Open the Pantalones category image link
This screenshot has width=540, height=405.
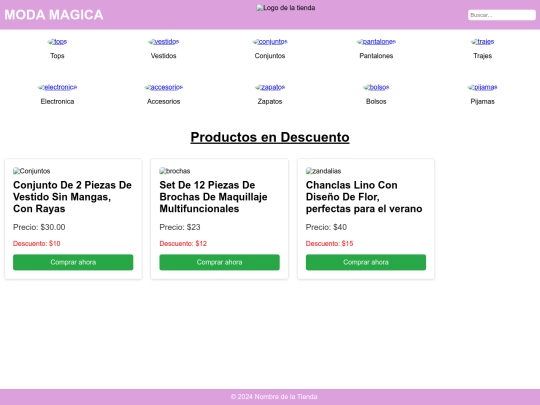(x=376, y=42)
